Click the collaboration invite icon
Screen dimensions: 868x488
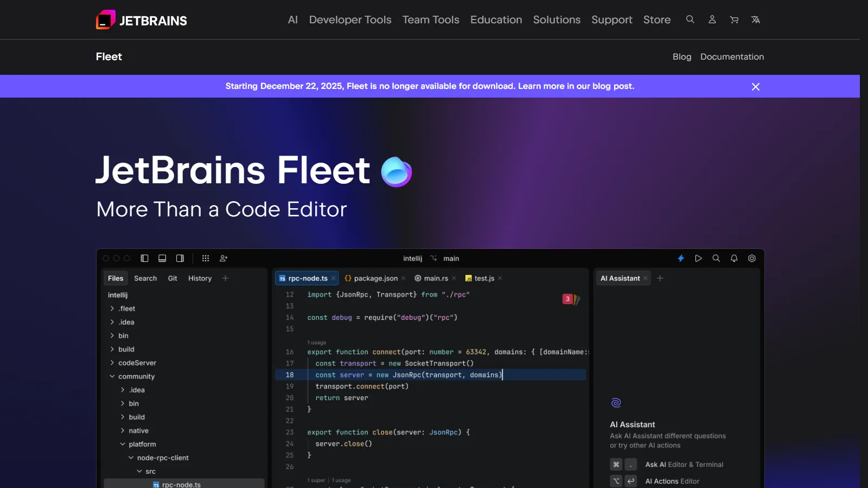(224, 259)
